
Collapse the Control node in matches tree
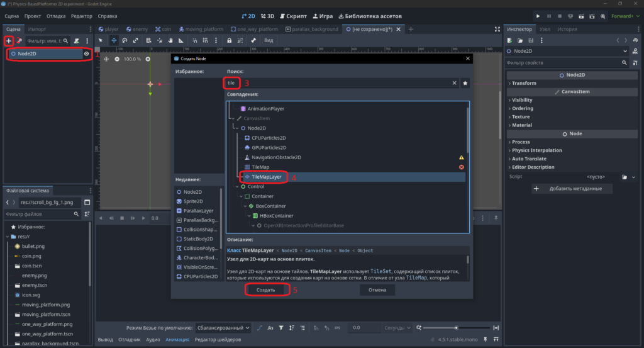237,186
